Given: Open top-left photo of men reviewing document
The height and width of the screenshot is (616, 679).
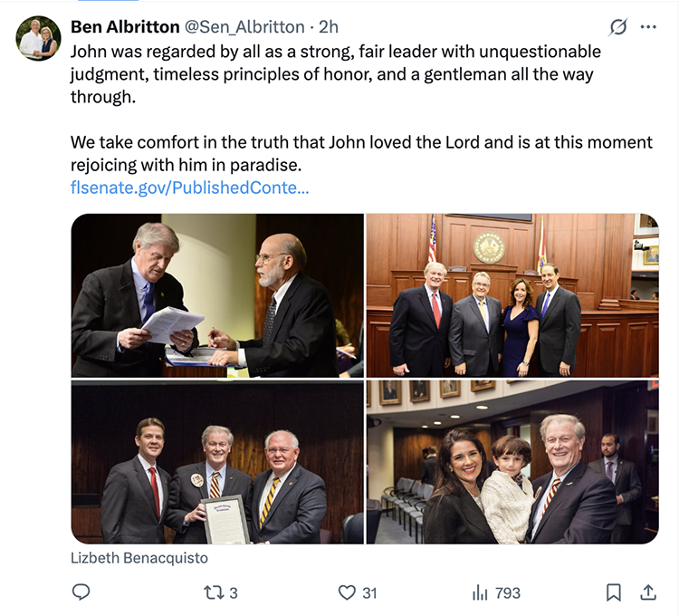Looking at the screenshot, I should 216,294.
